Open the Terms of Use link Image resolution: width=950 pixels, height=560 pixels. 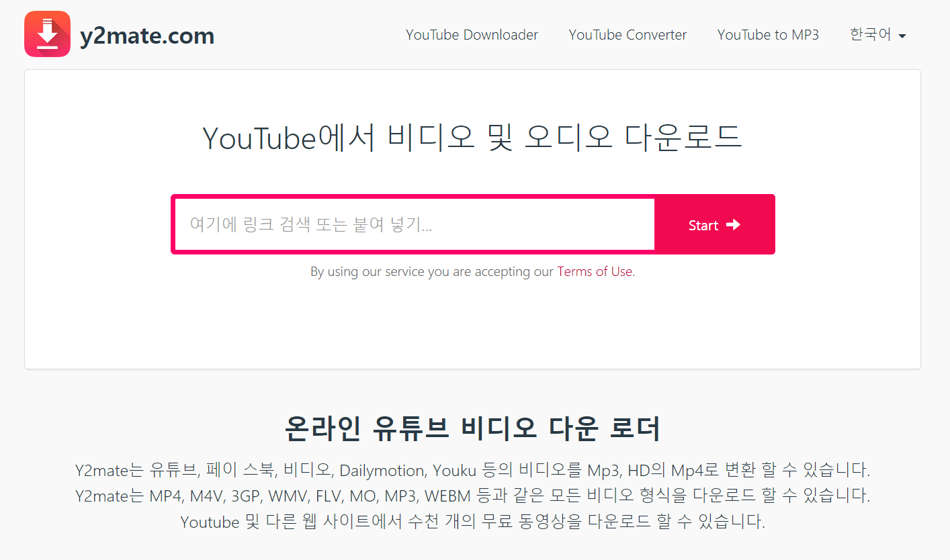pyautogui.click(x=594, y=271)
